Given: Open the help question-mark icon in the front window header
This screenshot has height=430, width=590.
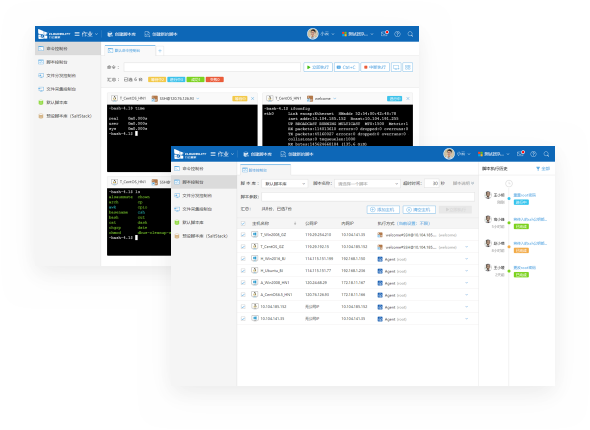Looking at the screenshot, I should pos(534,154).
